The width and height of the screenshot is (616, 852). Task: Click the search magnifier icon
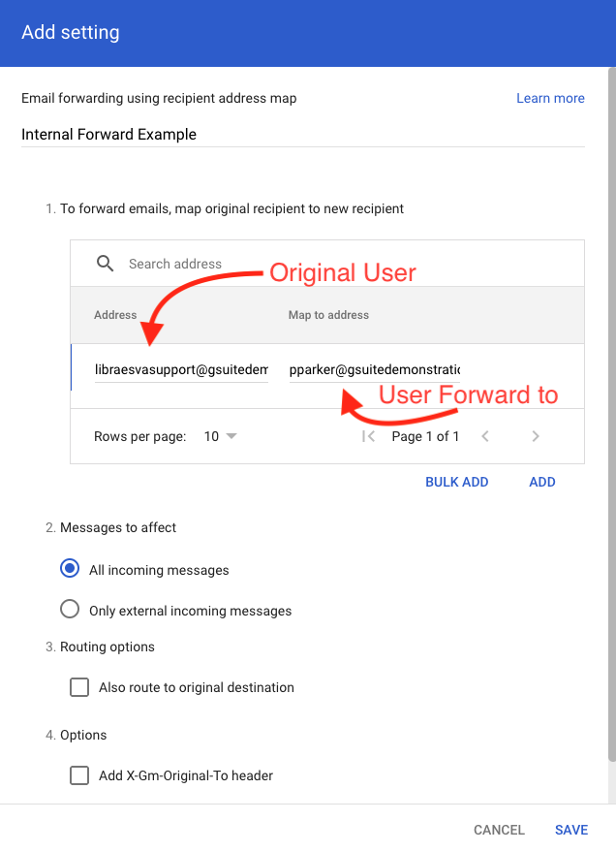click(106, 264)
